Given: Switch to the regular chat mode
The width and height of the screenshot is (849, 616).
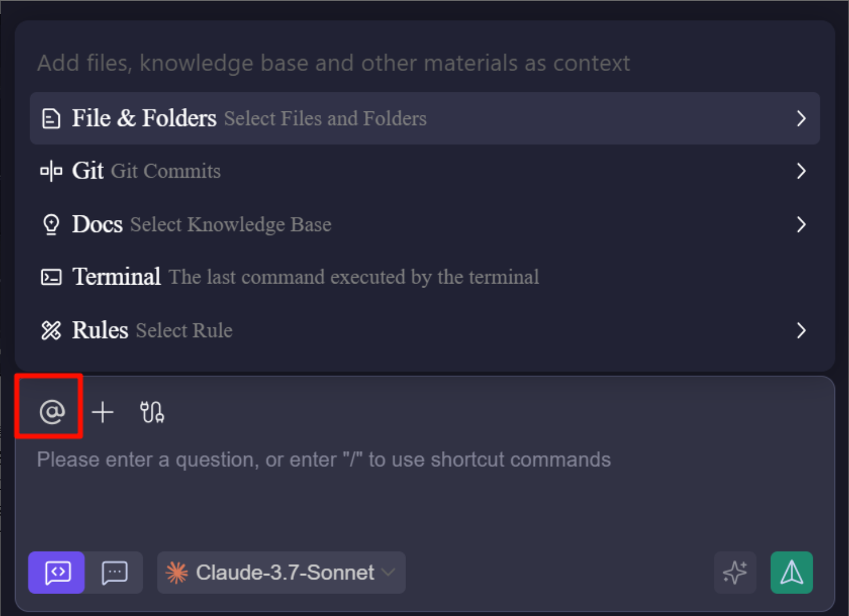Looking at the screenshot, I should [x=114, y=572].
